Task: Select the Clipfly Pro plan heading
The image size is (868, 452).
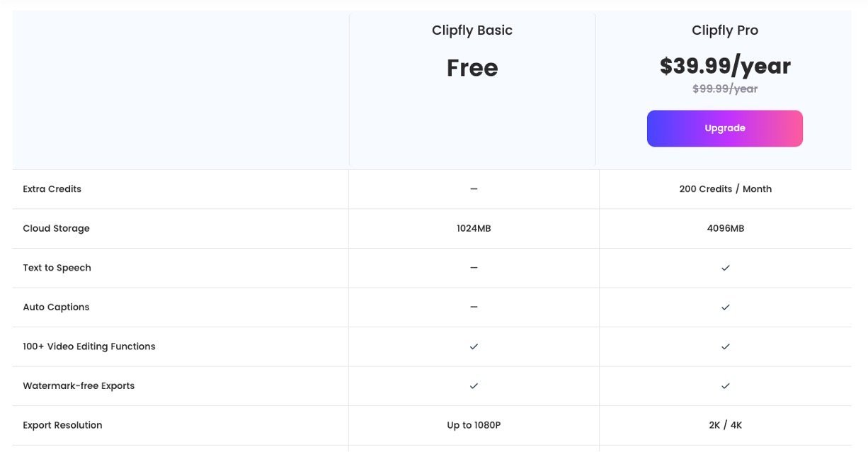Action: click(x=725, y=30)
